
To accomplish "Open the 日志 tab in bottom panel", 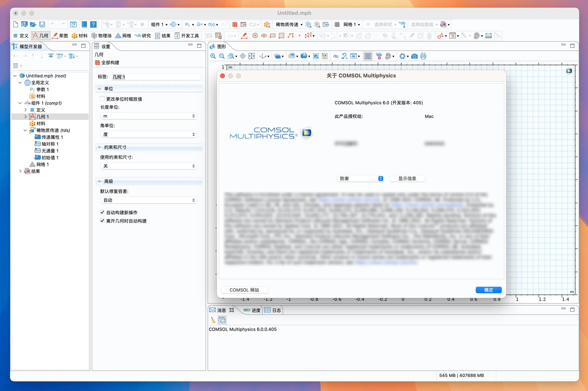I will pos(273,310).
